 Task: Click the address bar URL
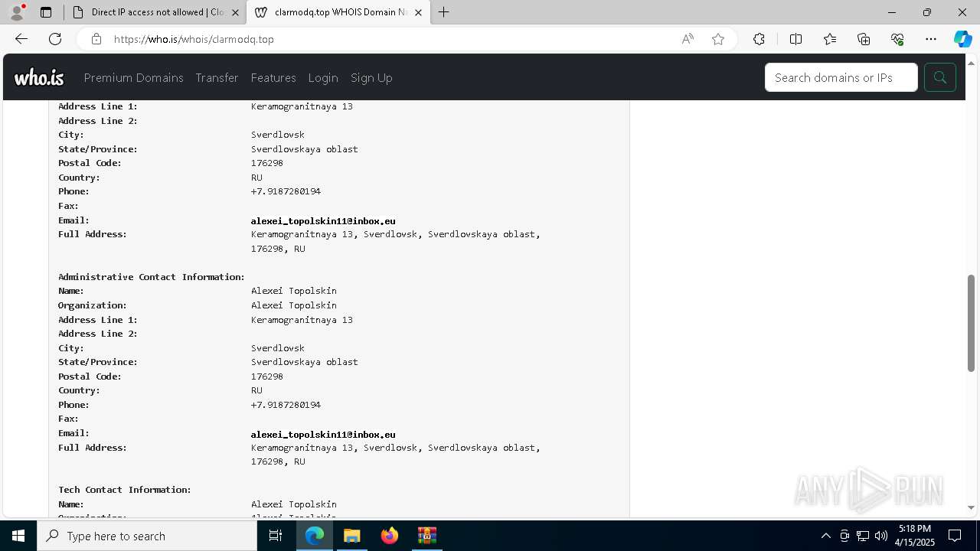click(x=194, y=39)
